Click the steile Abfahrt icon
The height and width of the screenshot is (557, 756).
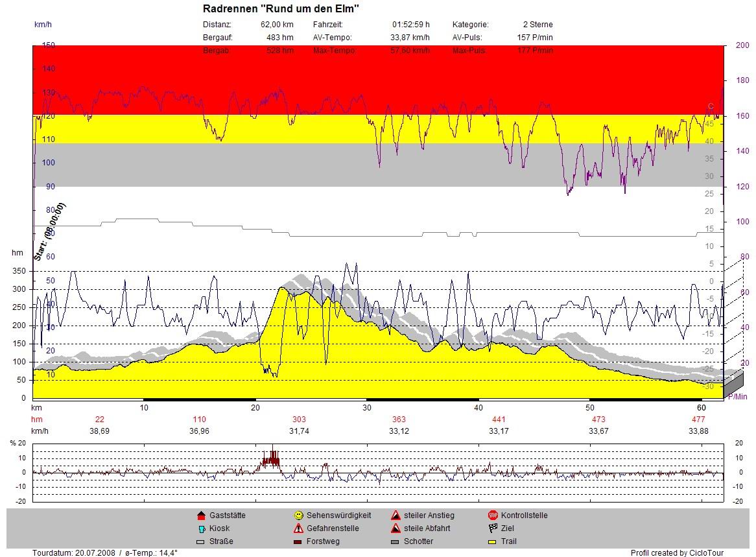pos(396,528)
